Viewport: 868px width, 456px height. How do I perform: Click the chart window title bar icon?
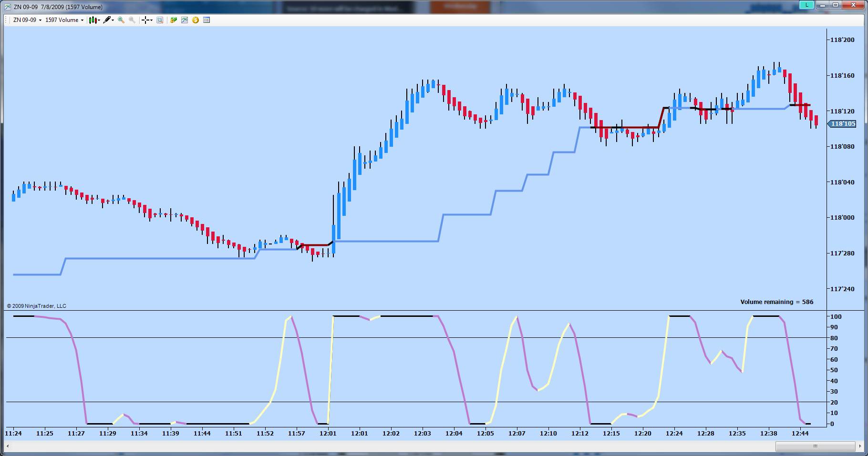8,7
